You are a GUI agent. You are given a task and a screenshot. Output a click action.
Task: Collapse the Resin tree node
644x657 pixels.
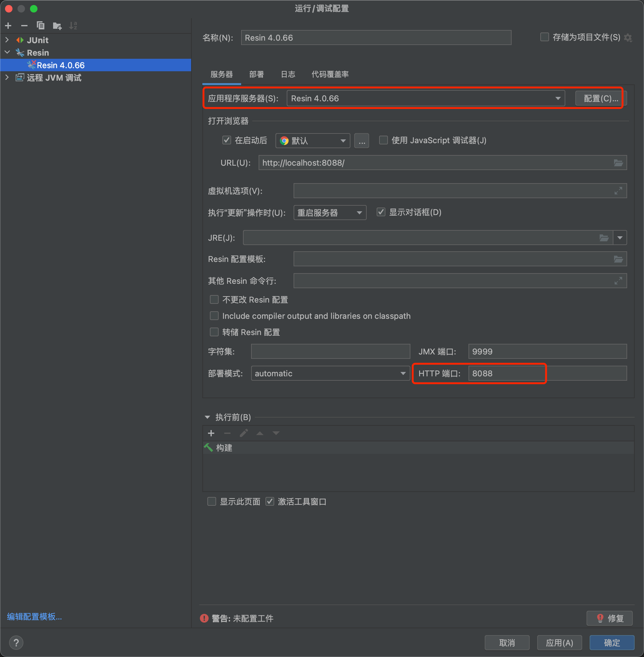[x=7, y=53]
